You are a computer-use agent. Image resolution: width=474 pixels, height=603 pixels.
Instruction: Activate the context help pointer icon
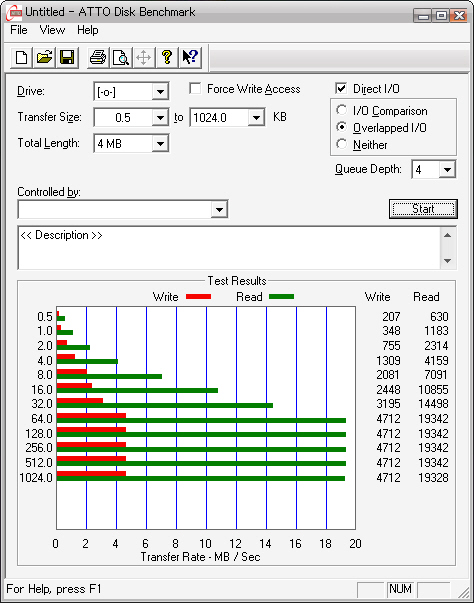click(190, 58)
